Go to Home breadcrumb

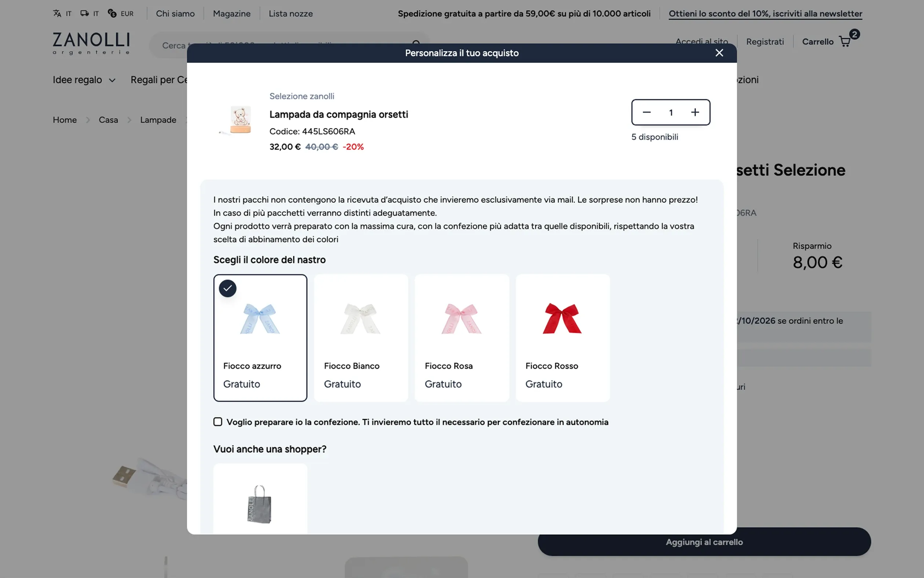click(x=65, y=120)
